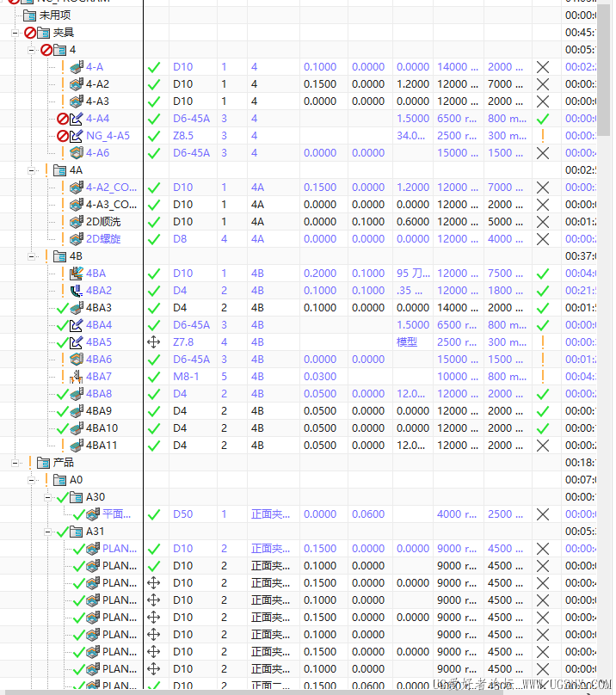Collapse the 产品 group
Screen dimensions: 616x695
pos(15,463)
